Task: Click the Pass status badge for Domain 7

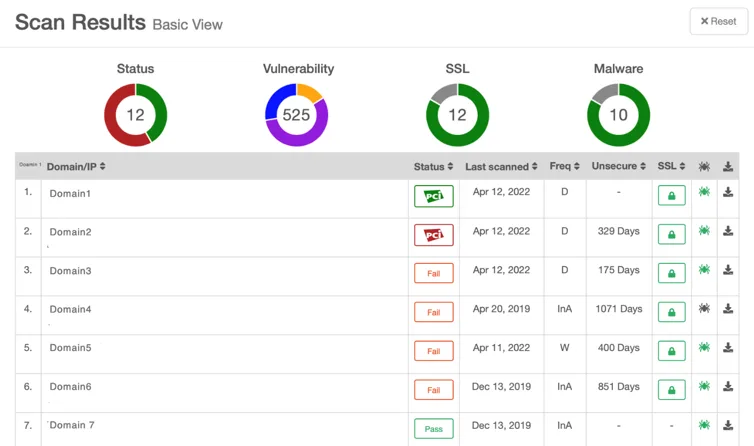Action: pos(433,429)
